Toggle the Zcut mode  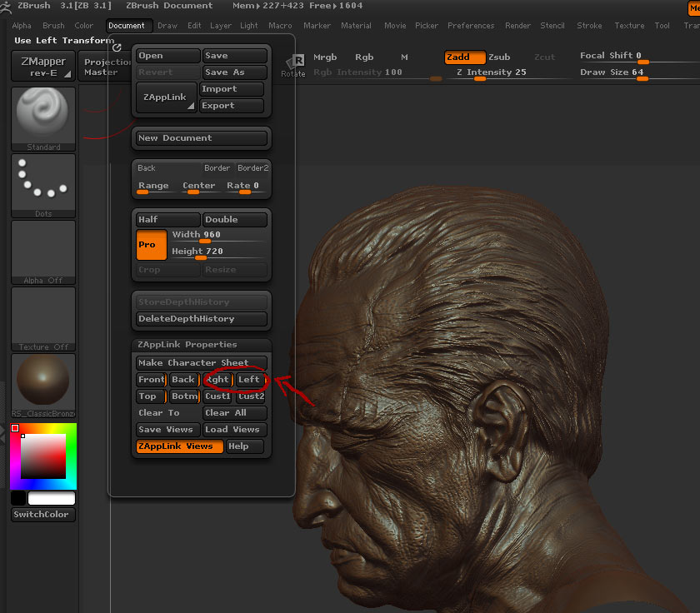pyautogui.click(x=545, y=57)
